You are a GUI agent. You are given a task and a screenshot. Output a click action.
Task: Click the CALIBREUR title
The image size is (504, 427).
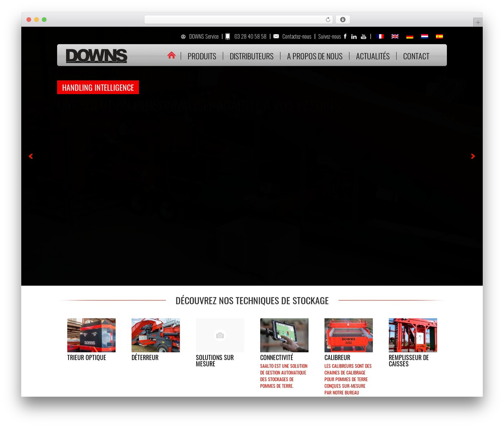coord(337,358)
